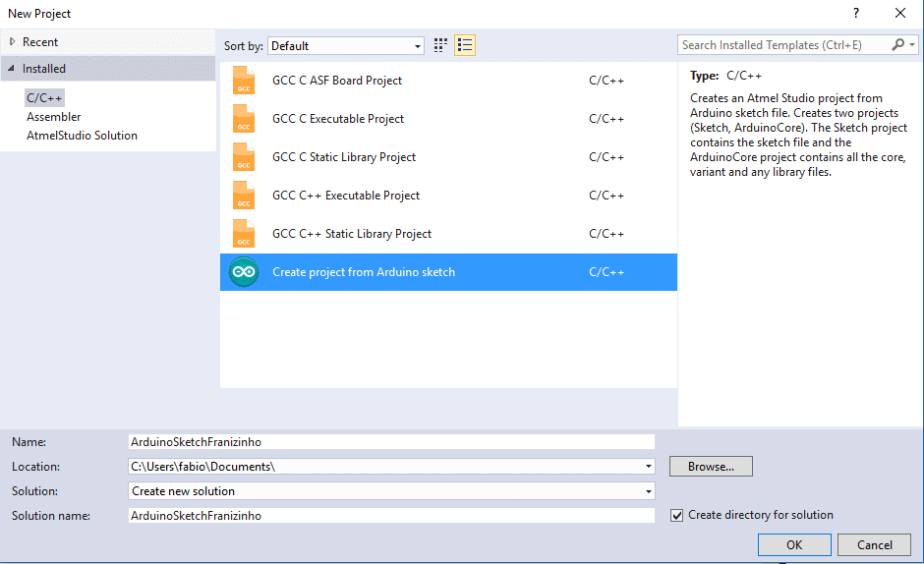Select AtmelStudio Solution category
The width and height of the screenshot is (924, 564).
point(82,136)
